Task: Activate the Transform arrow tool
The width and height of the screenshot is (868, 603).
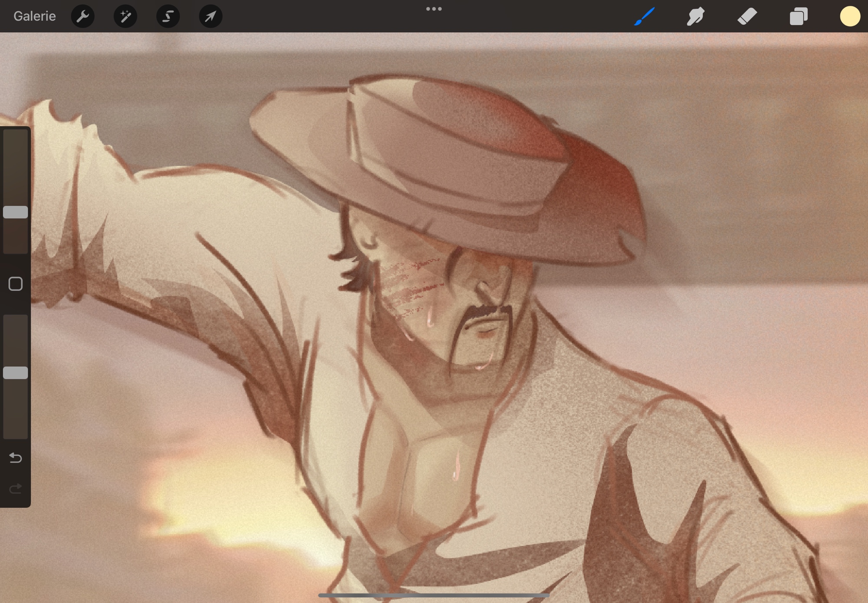Action: click(210, 16)
